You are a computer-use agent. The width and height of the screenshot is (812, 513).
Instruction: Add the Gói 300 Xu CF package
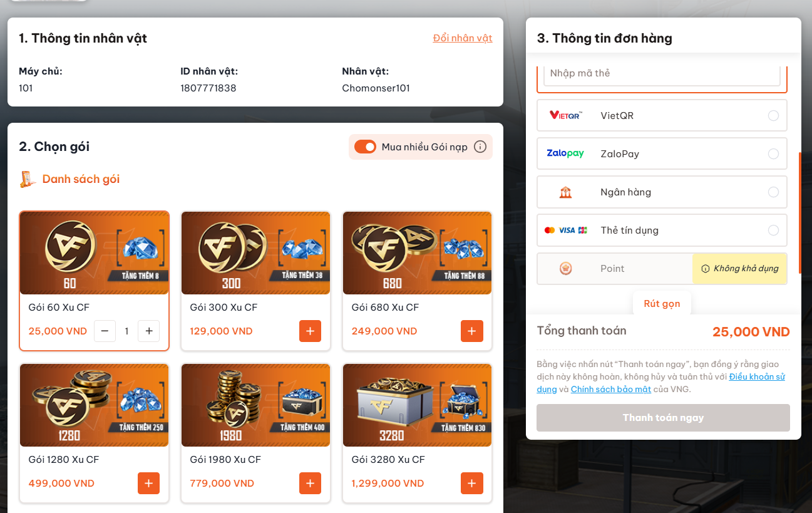(310, 331)
